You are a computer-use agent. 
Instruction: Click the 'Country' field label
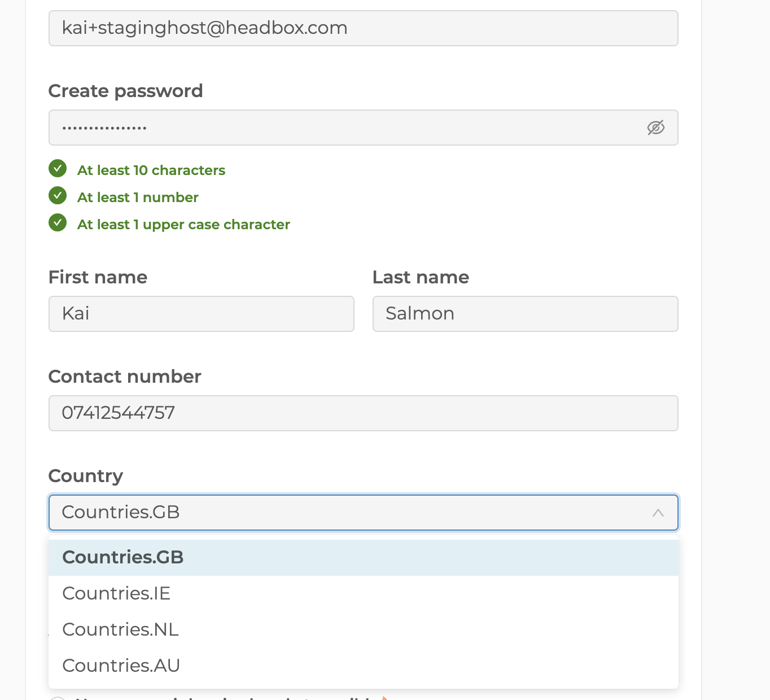(85, 476)
